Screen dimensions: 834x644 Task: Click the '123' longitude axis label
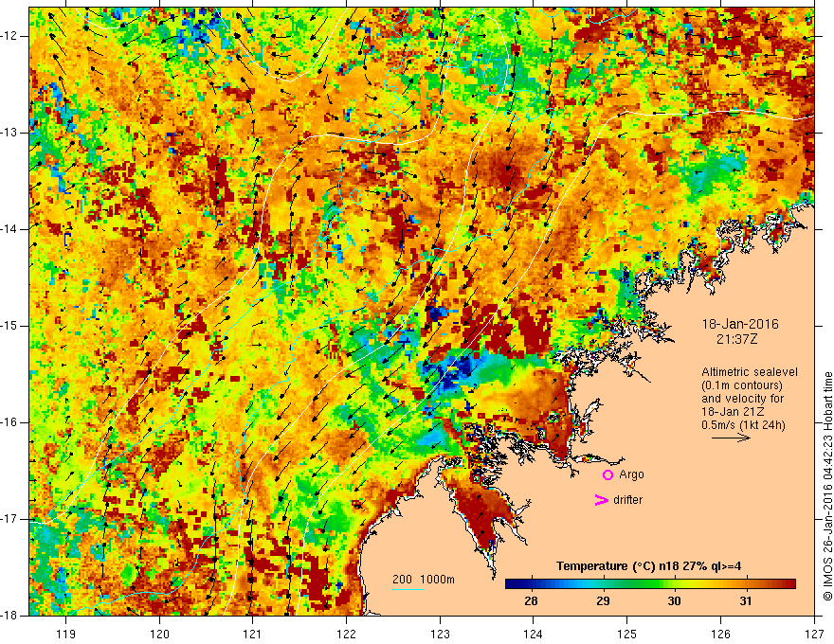pos(440,634)
